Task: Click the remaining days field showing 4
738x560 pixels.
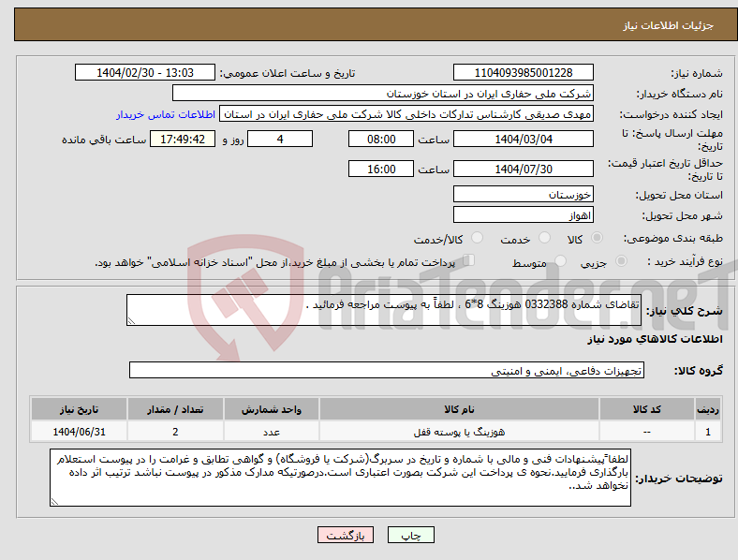Action: pos(280,140)
